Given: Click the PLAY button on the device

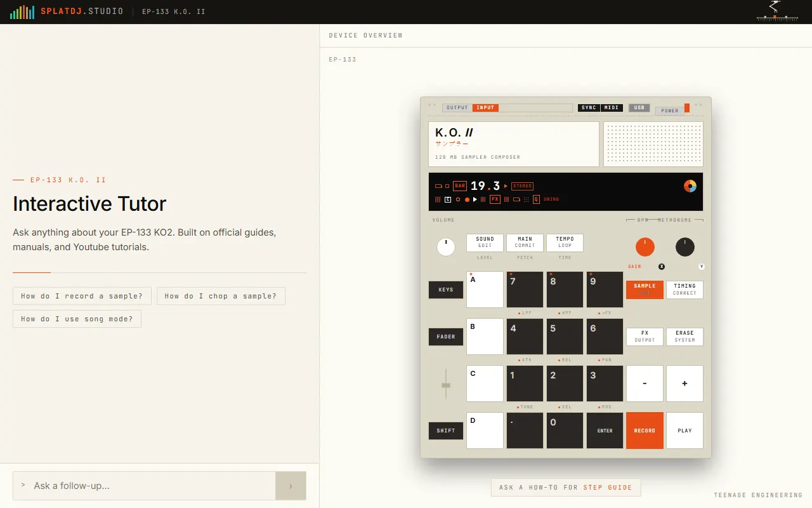Looking at the screenshot, I should point(685,431).
